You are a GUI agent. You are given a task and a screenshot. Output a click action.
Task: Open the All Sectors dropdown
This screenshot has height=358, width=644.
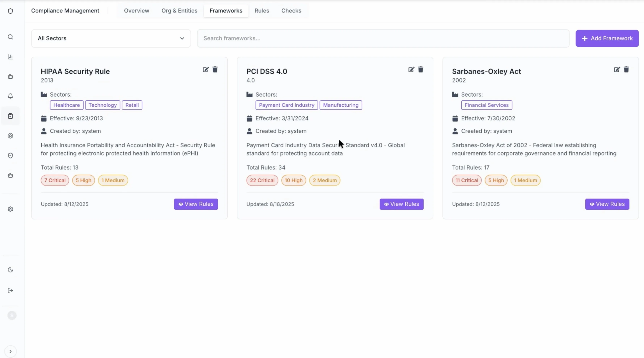[x=111, y=38]
